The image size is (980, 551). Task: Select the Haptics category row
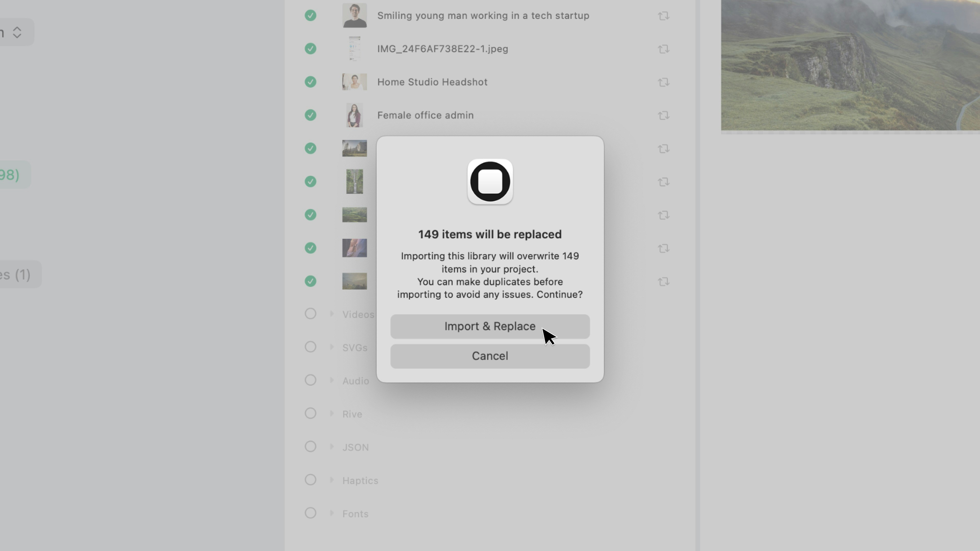pos(360,480)
